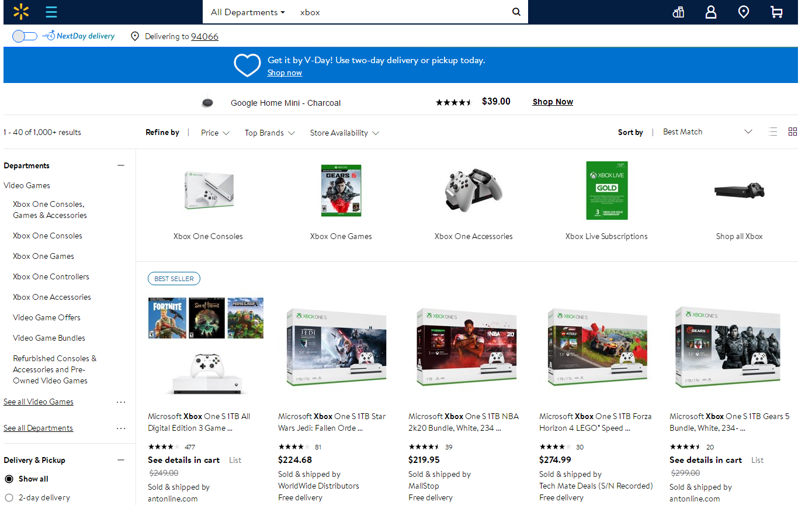Open Refurbished Consoles & Accessories department
812x505 pixels.
coord(55,369)
